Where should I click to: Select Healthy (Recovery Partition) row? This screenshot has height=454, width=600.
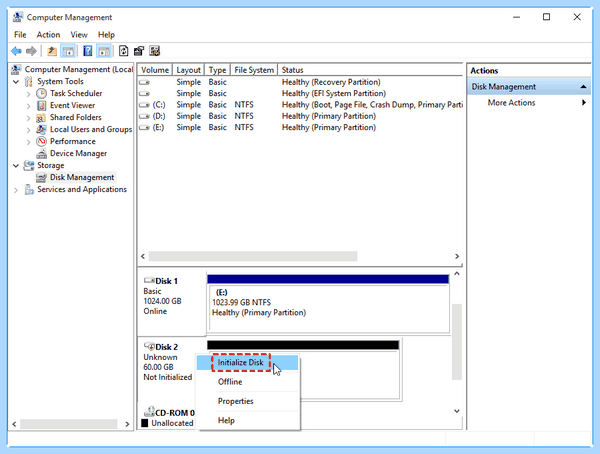click(x=300, y=82)
